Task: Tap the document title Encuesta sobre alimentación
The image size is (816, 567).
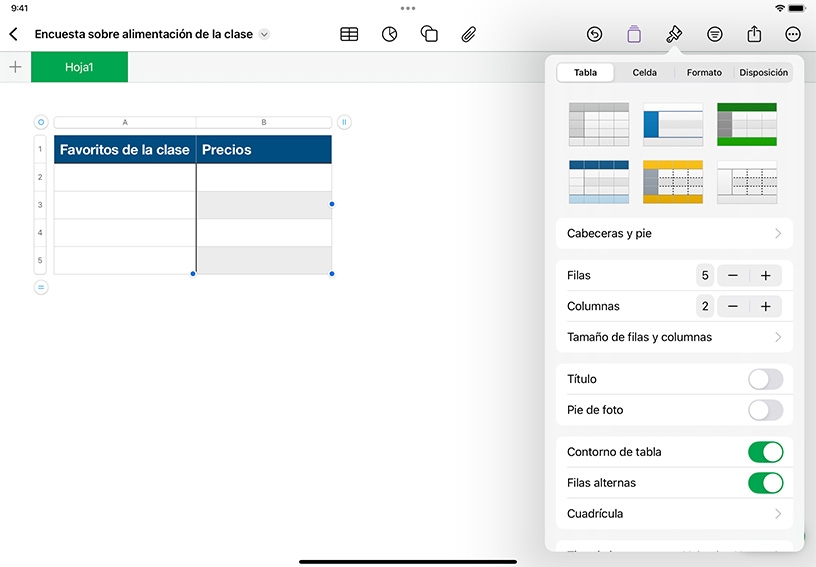Action: 144,34
